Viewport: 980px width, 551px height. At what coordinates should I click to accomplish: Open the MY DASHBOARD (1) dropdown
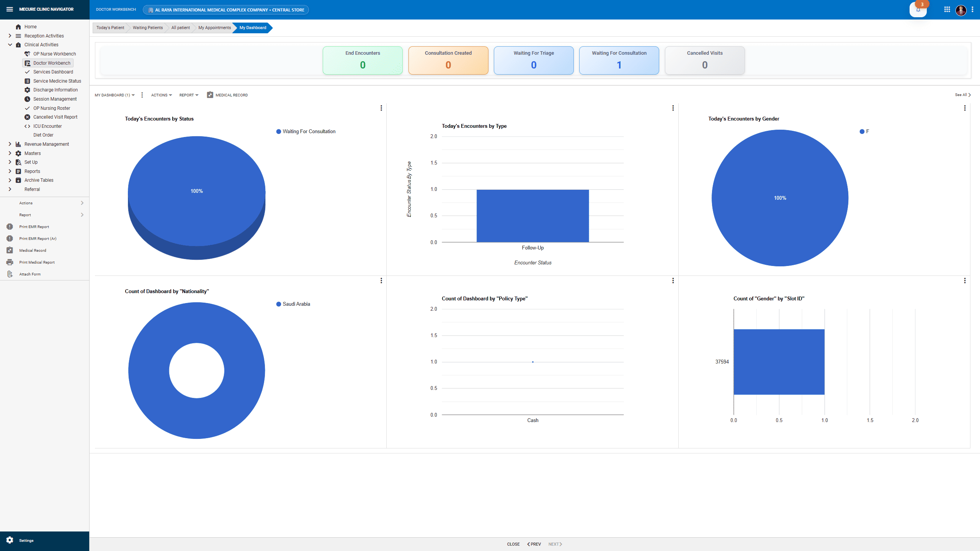[114, 95]
